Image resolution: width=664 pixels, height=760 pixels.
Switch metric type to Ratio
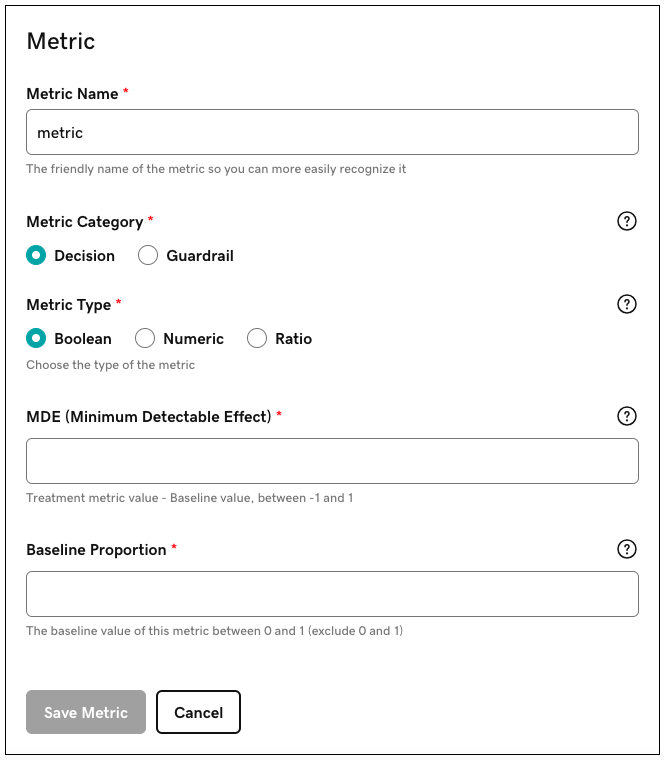tap(257, 339)
